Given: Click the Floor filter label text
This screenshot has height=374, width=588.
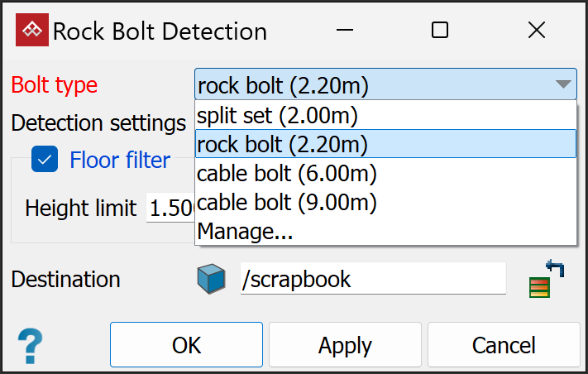Looking at the screenshot, I should (120, 159).
